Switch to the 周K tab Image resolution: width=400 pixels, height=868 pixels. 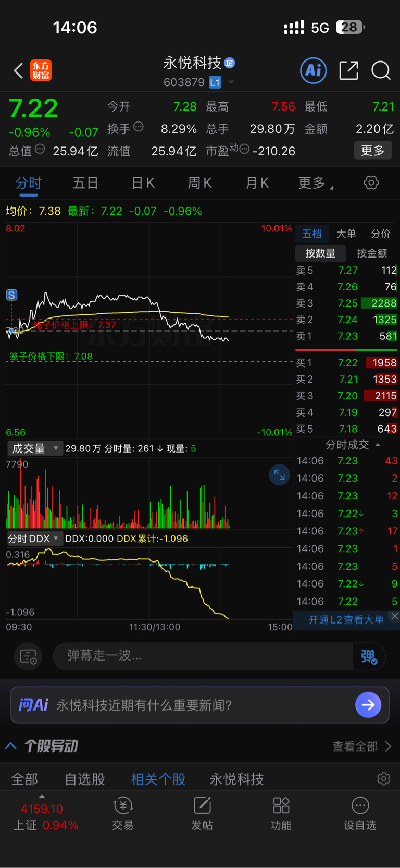(199, 183)
